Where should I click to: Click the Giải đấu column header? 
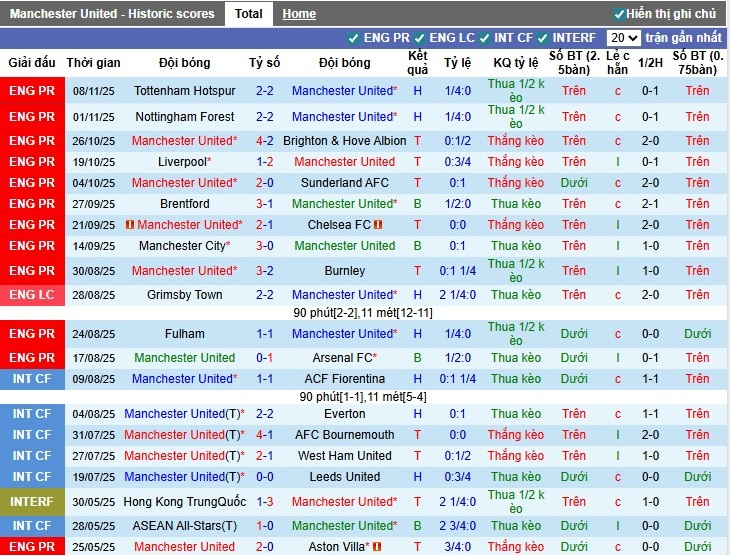click(x=32, y=62)
